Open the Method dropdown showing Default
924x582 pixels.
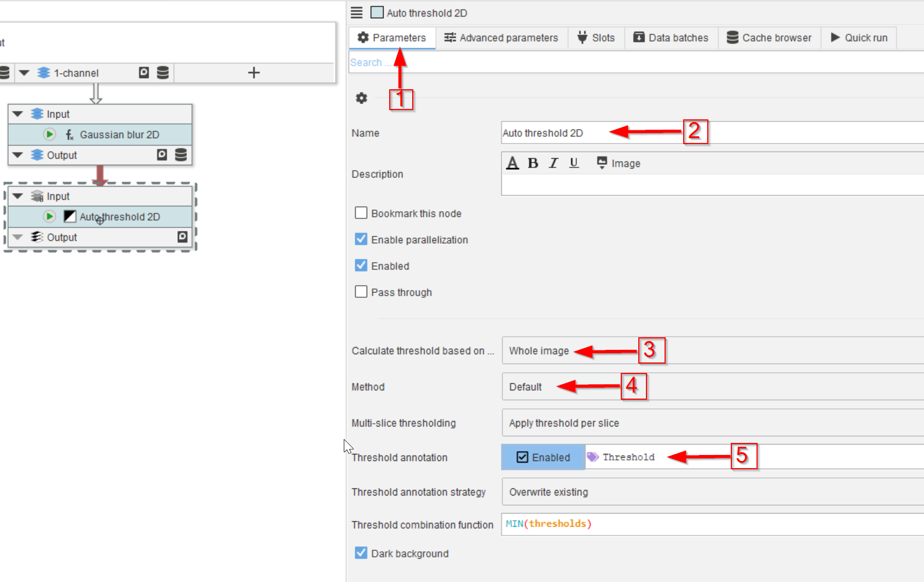coord(712,387)
